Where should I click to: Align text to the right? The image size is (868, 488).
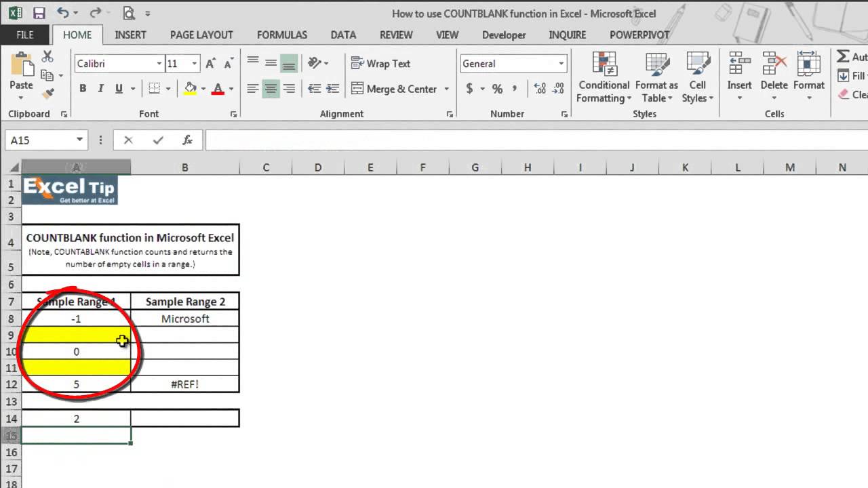click(x=289, y=88)
